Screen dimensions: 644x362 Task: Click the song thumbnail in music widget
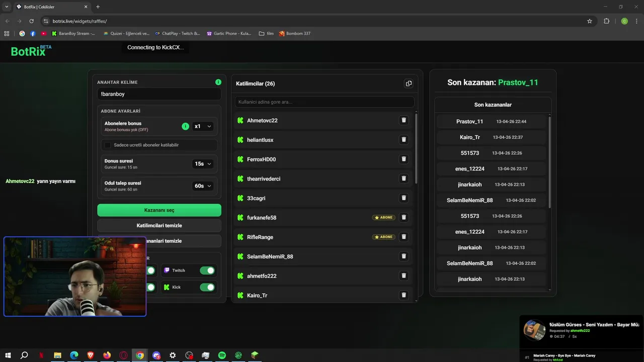click(x=534, y=330)
